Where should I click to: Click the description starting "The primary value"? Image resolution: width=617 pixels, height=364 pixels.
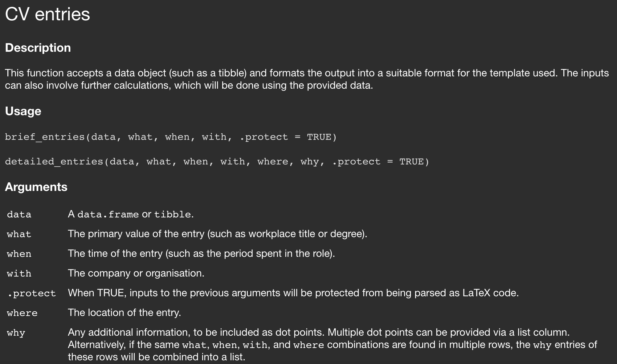[217, 234]
